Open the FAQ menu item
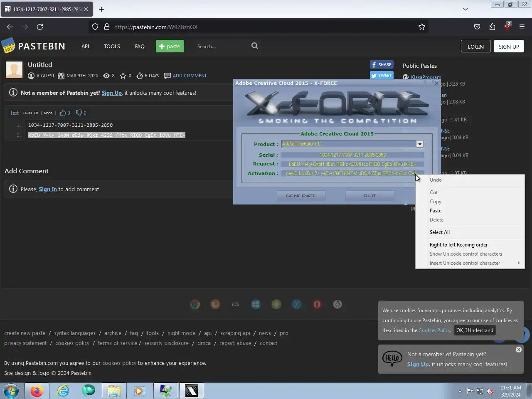The width and height of the screenshot is (532, 399). click(x=140, y=47)
